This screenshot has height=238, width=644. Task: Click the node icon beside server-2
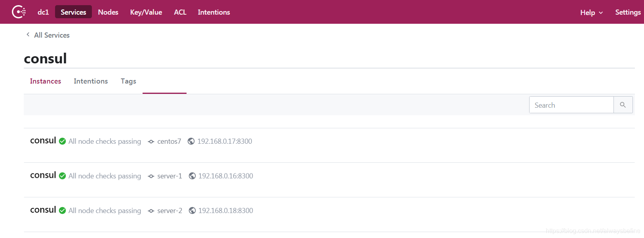pyautogui.click(x=151, y=211)
